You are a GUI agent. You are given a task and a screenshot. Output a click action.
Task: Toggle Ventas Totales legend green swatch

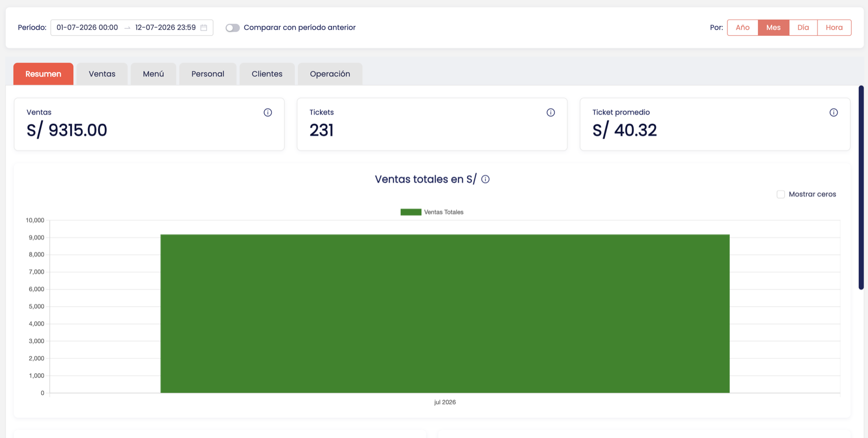411,212
